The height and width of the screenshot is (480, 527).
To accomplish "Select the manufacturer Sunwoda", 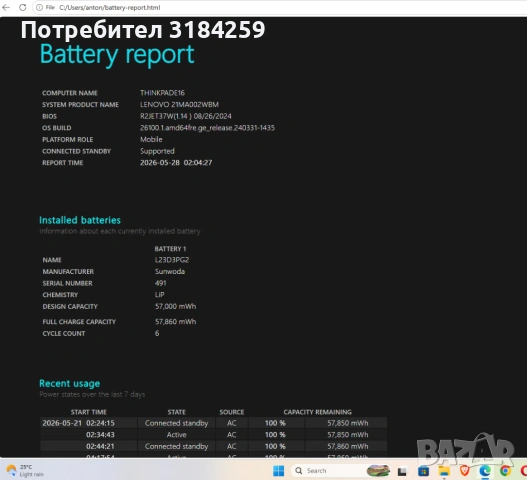I will (x=170, y=272).
